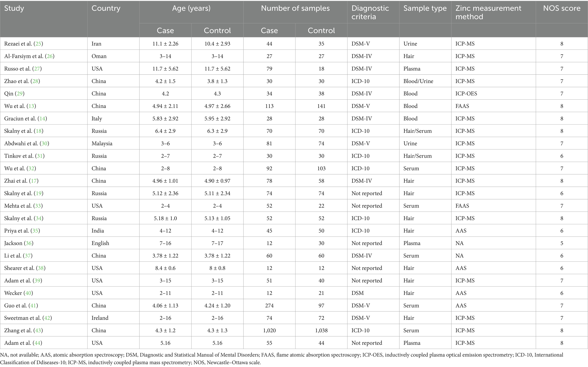Open reference 26 next to Al-Farsiym et al.
Screen dimensions: 588x367
[50, 56]
